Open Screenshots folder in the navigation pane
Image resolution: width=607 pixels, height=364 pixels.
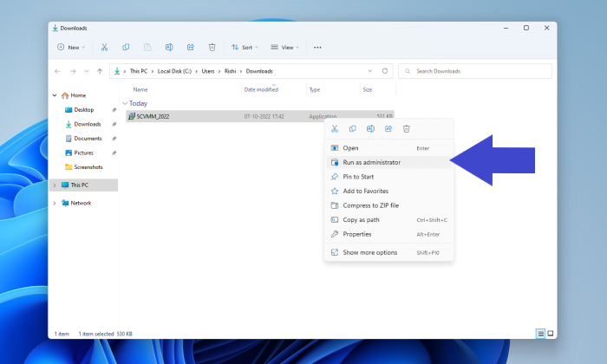(88, 167)
